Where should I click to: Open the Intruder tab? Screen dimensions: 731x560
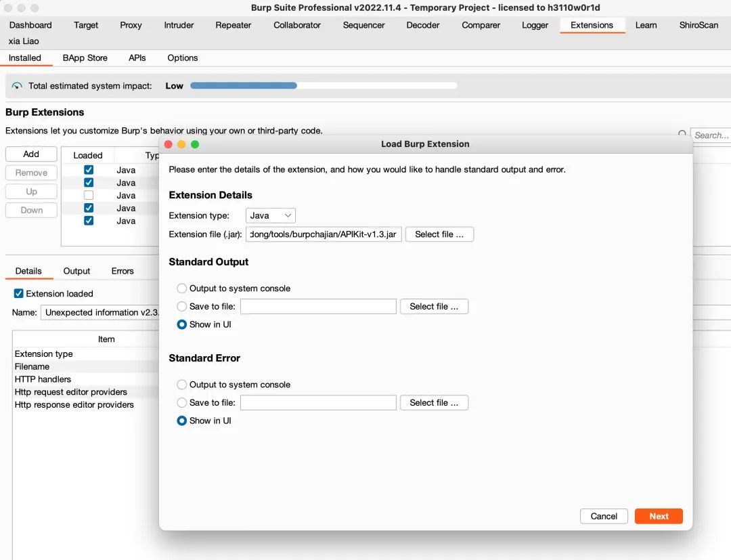point(179,25)
